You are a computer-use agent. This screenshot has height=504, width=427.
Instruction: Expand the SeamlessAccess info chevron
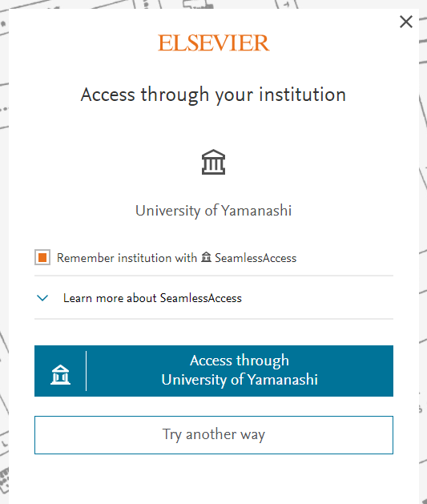click(42, 298)
